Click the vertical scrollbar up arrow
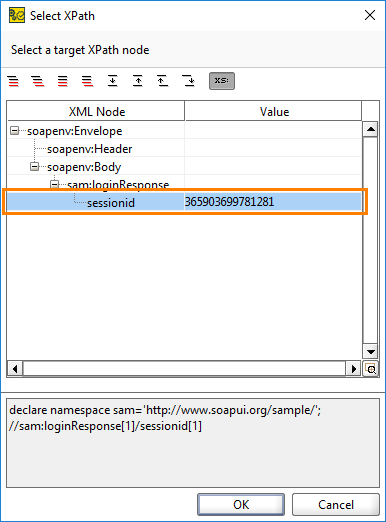The width and height of the screenshot is (386, 522). [x=371, y=129]
